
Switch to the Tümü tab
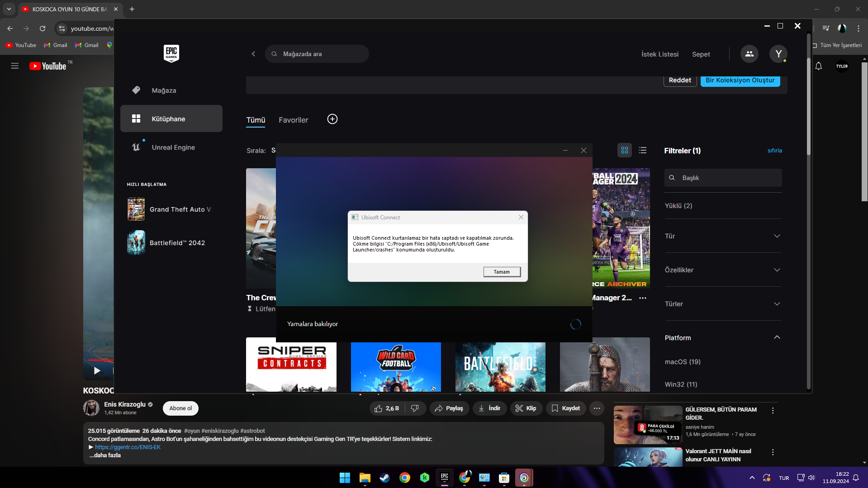[x=256, y=120]
